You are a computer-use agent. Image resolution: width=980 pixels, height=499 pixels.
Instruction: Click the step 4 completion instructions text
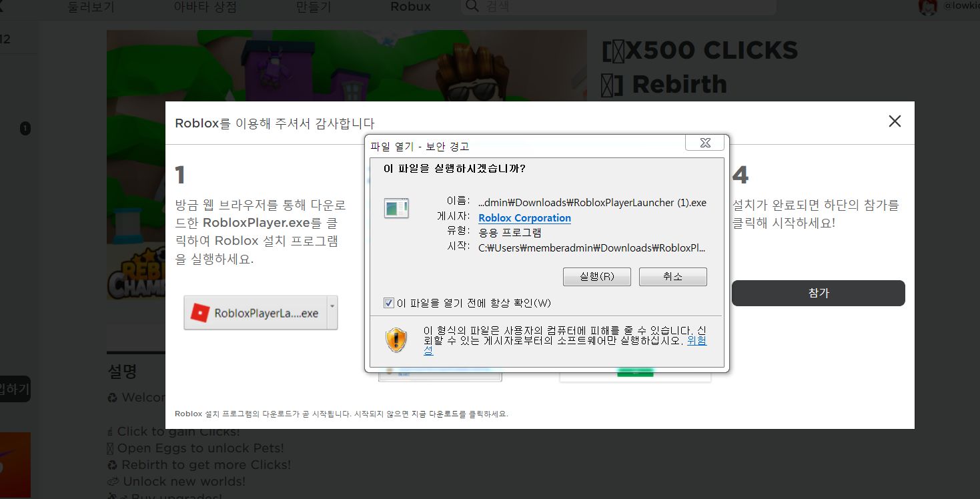(x=816, y=214)
